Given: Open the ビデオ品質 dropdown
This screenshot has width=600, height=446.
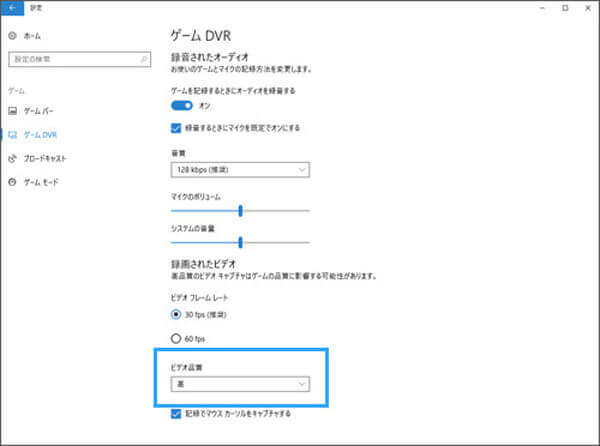Looking at the screenshot, I should click(x=240, y=384).
